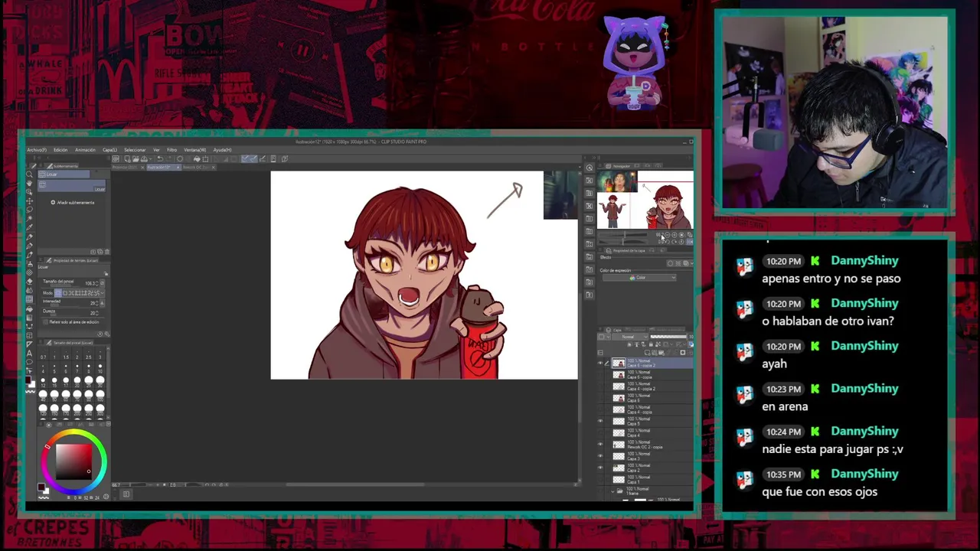Switch to the Rework OC canvas tab
The width and height of the screenshot is (980, 551).
tap(198, 168)
